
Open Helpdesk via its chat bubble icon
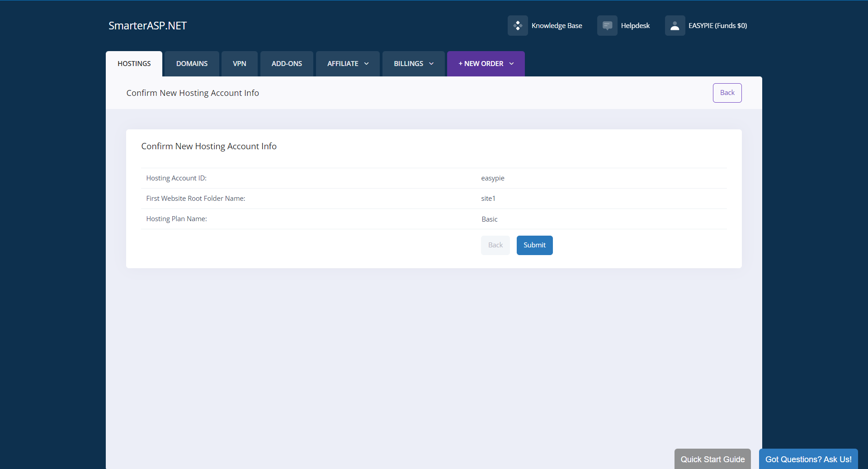(607, 25)
